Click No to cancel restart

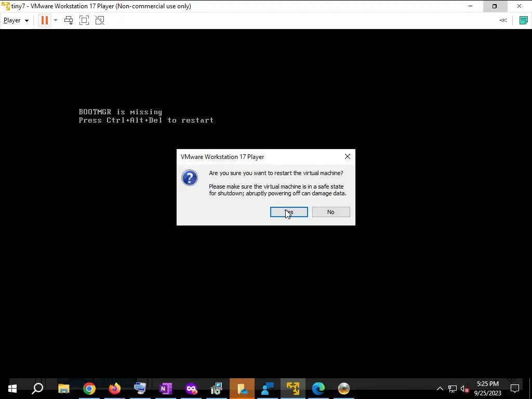[331, 212]
